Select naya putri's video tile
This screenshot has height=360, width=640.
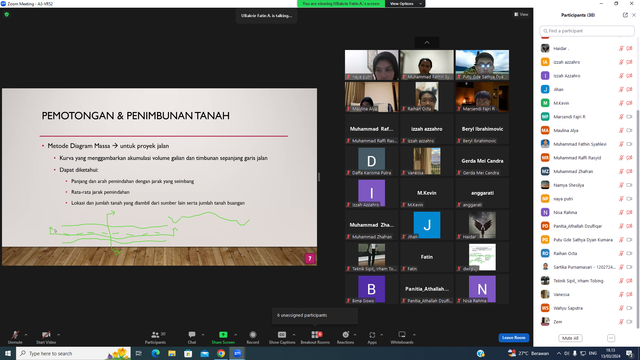[371, 65]
